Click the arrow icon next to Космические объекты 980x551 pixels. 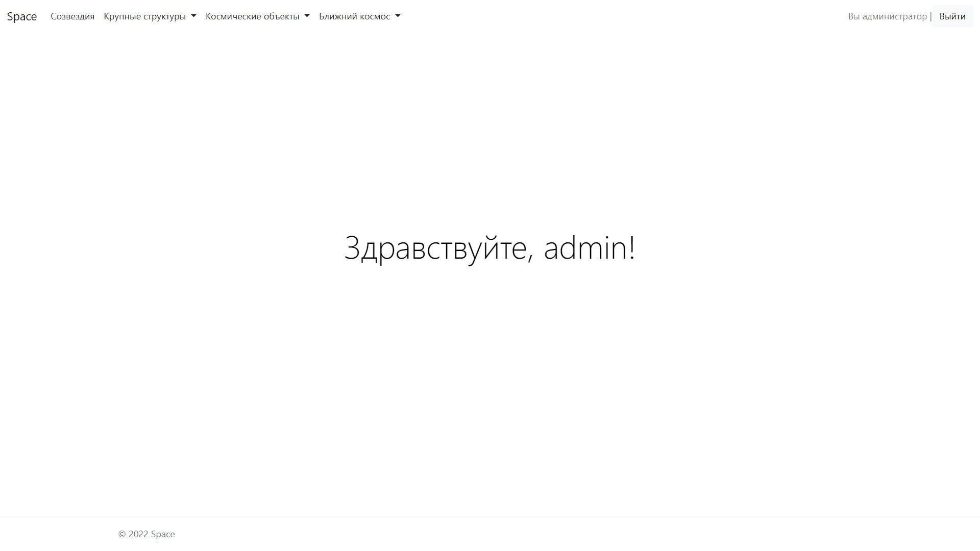click(307, 16)
